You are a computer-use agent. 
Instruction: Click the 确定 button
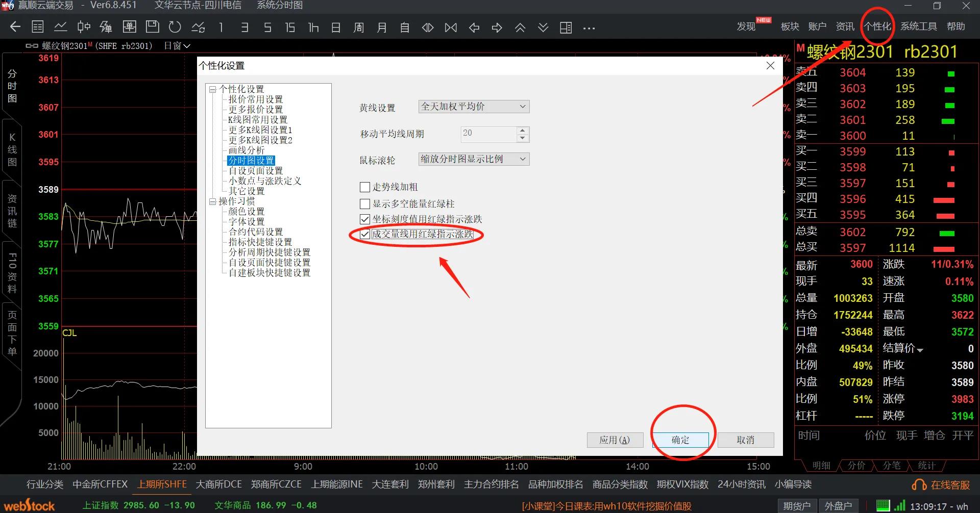[x=680, y=440]
